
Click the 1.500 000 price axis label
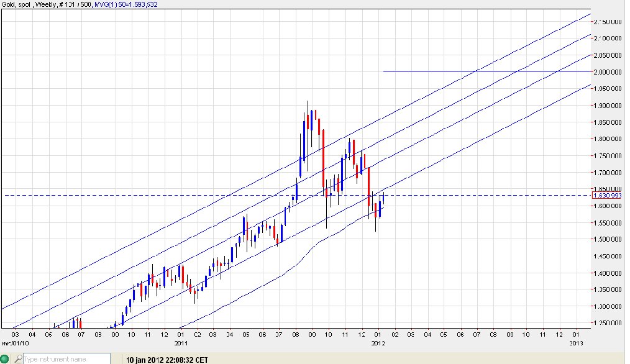point(608,239)
